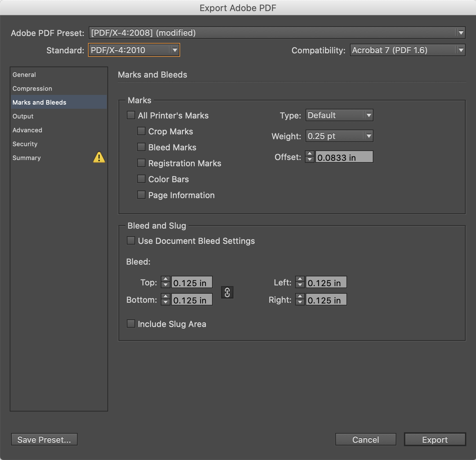This screenshot has height=460, width=476.
Task: Click the Save Preset button
Action: coord(44,440)
